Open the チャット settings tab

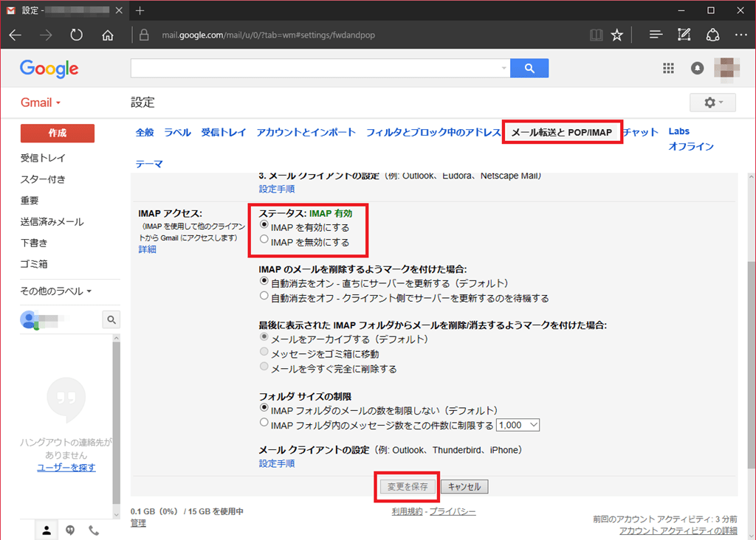click(640, 133)
